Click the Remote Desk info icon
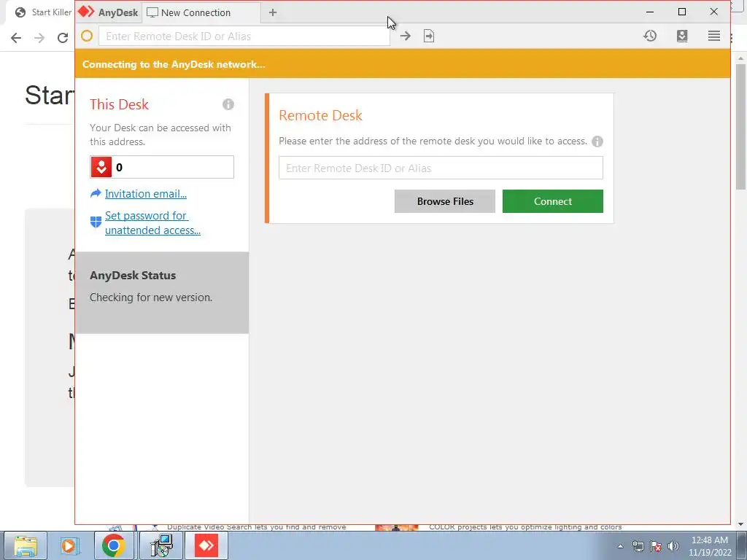747x560 pixels. 597,141
